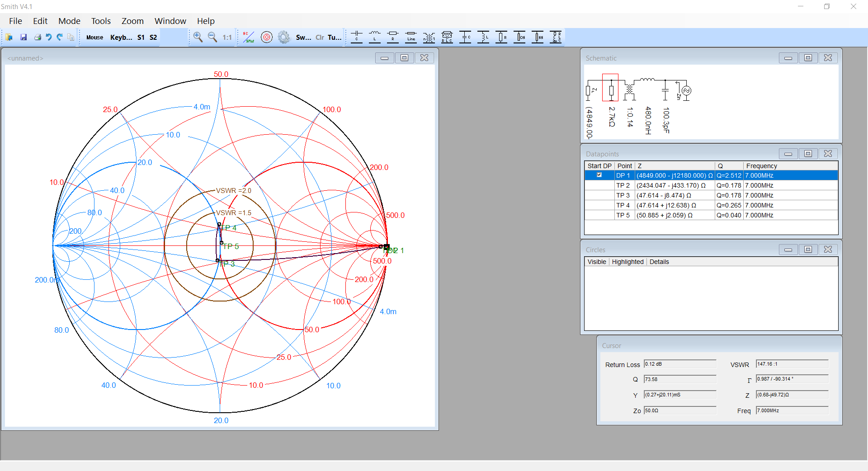868x471 pixels.
Task: Click the concentric circles toolbar icon
Action: (x=267, y=37)
